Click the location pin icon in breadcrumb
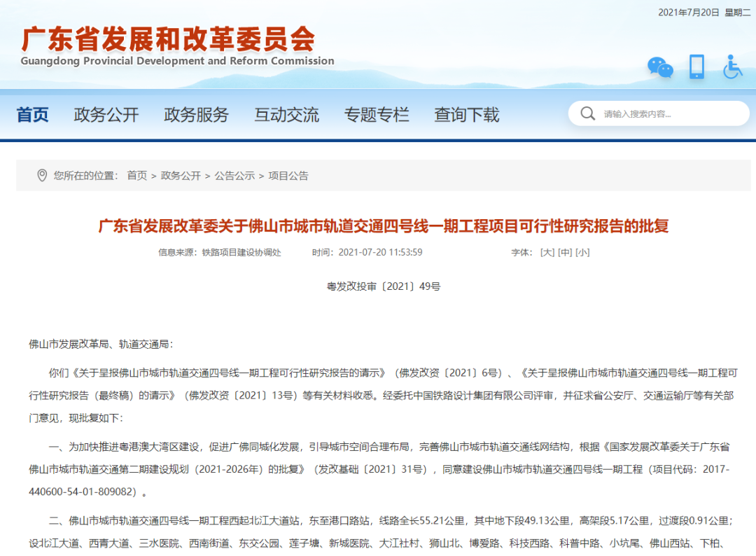Viewport: 756px width, 556px height. click(x=42, y=176)
